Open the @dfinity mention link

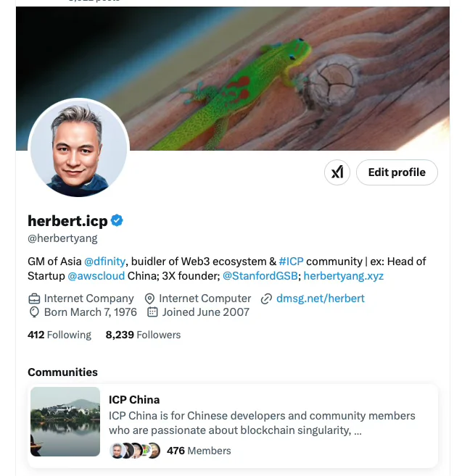(x=104, y=262)
